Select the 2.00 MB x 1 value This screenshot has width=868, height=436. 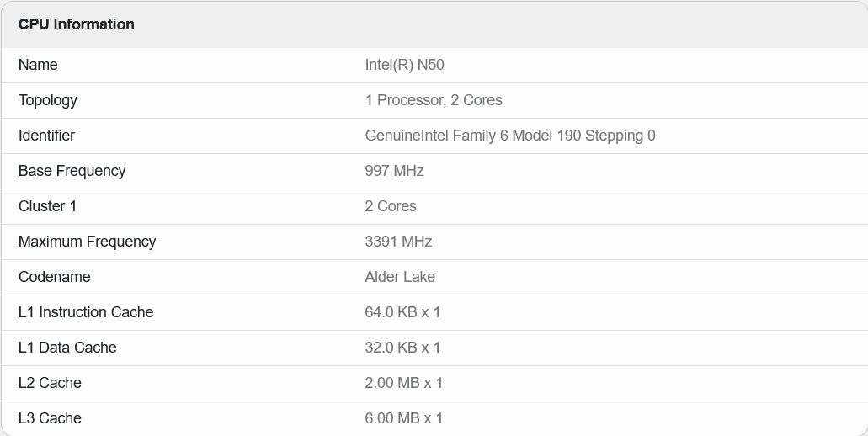404,383
